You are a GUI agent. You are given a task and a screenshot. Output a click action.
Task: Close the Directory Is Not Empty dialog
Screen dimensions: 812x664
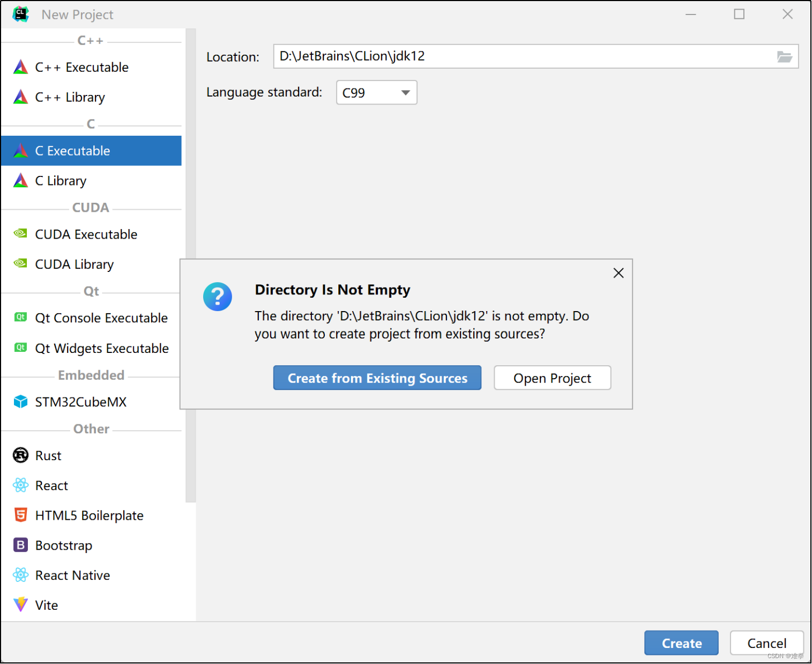pos(619,273)
